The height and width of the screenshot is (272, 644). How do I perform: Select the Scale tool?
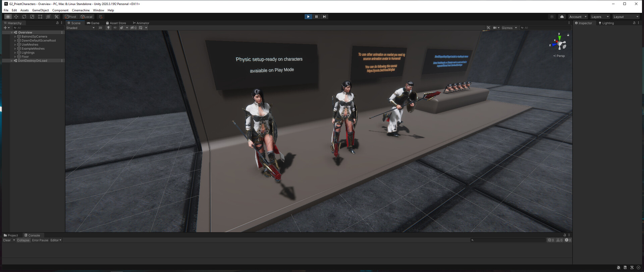coord(32,16)
